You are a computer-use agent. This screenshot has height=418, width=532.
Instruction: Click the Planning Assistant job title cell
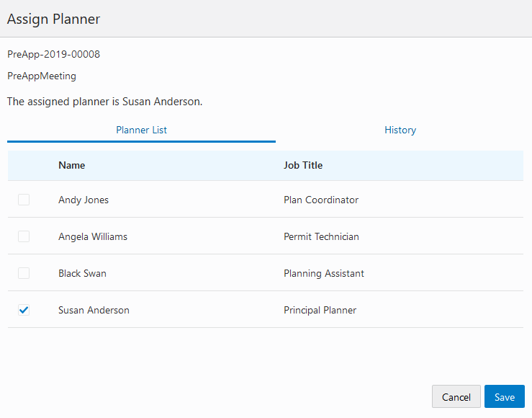coord(324,273)
